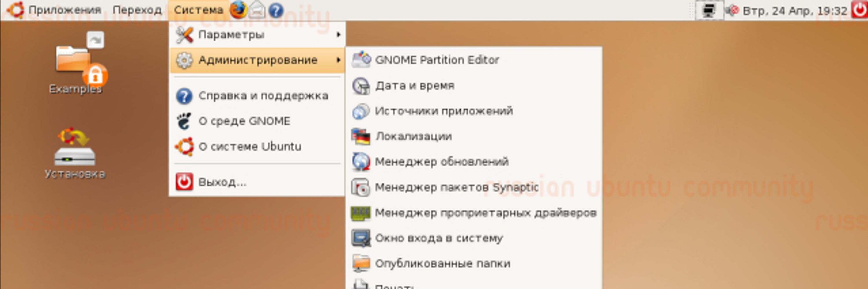Click the blue question mark menu icon
The width and height of the screenshot is (868, 289).
[184, 96]
